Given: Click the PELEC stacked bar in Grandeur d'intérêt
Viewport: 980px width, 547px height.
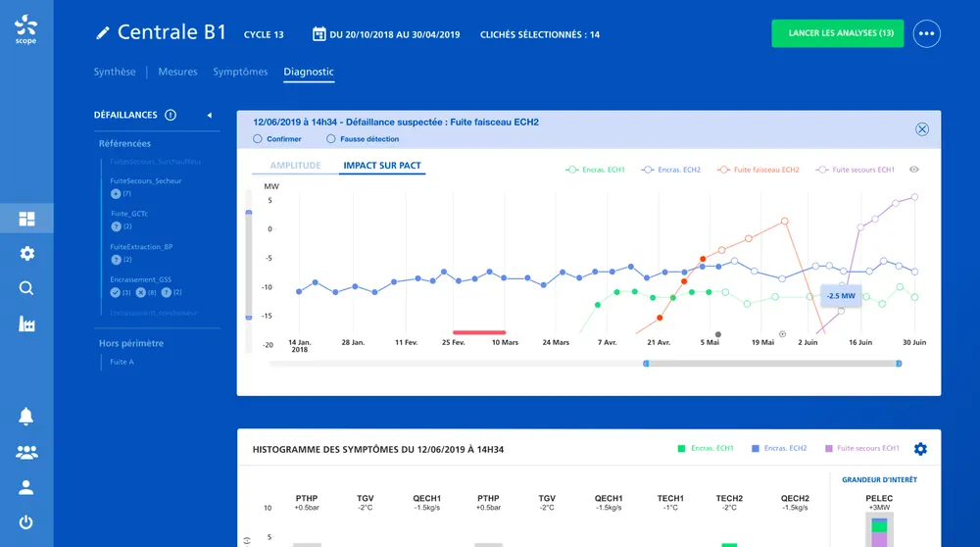Looking at the screenshot, I should (879, 530).
